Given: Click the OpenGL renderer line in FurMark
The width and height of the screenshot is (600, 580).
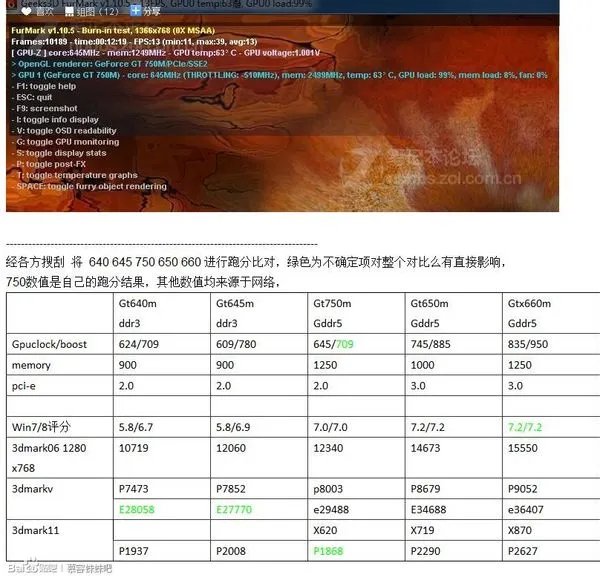Looking at the screenshot, I should pos(110,64).
